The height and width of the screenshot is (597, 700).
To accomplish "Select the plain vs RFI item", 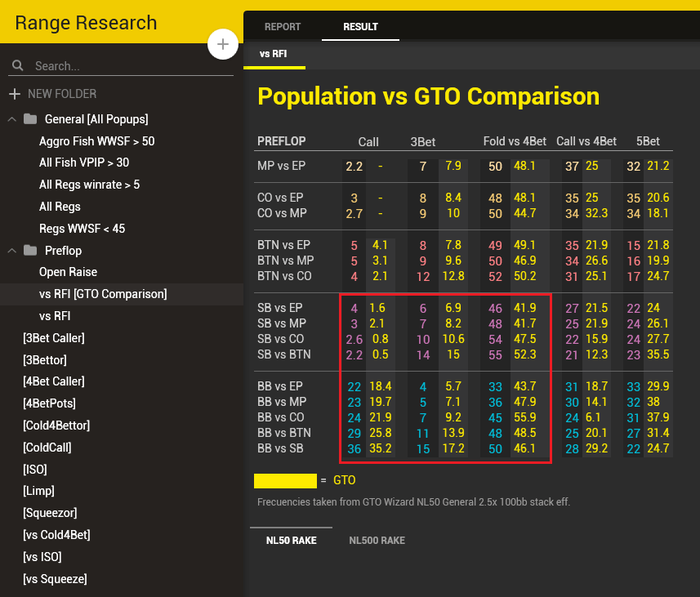I will pos(55,316).
